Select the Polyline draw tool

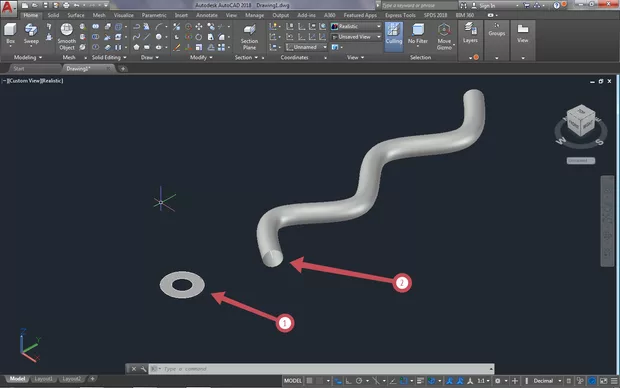point(136,26)
